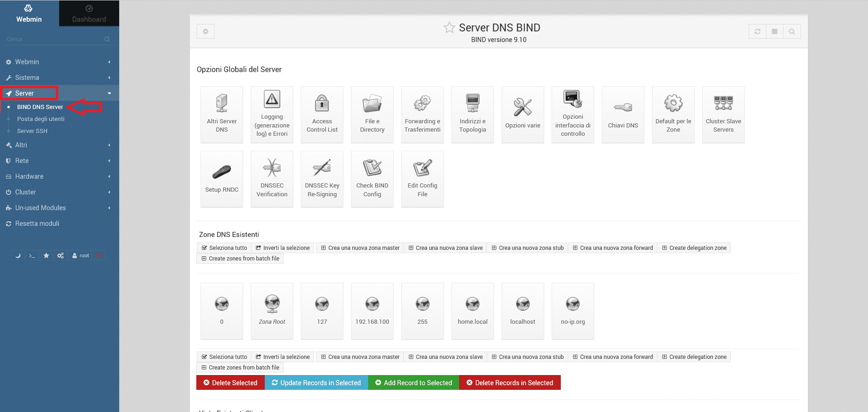Toggle night mode moon icon
Image resolution: width=868 pixels, height=412 pixels.
pos(18,255)
